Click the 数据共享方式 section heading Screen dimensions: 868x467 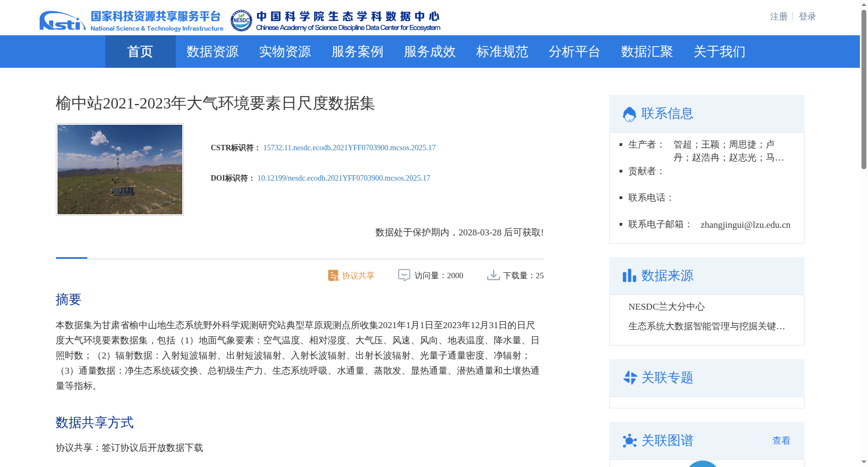94,423
